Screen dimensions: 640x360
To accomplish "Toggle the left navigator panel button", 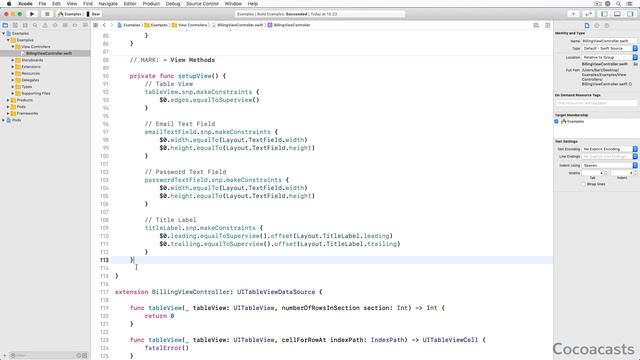I will pyautogui.click(x=604, y=14).
